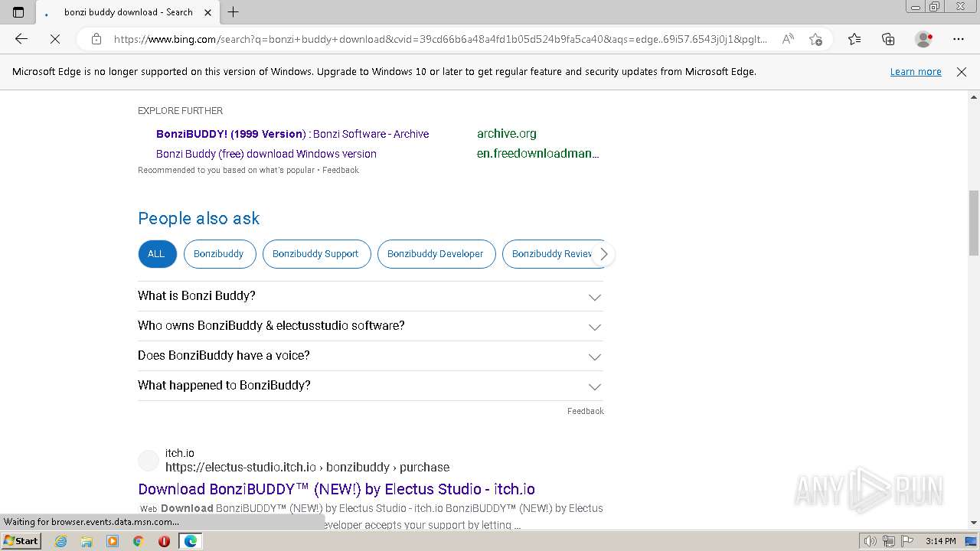This screenshot has width=980, height=551.
Task: Expand Does BonziBuddy have a voice?
Action: (x=371, y=356)
